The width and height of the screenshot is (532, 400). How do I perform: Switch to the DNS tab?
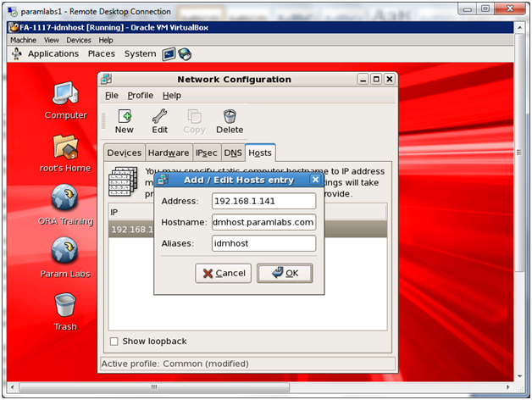click(x=233, y=153)
